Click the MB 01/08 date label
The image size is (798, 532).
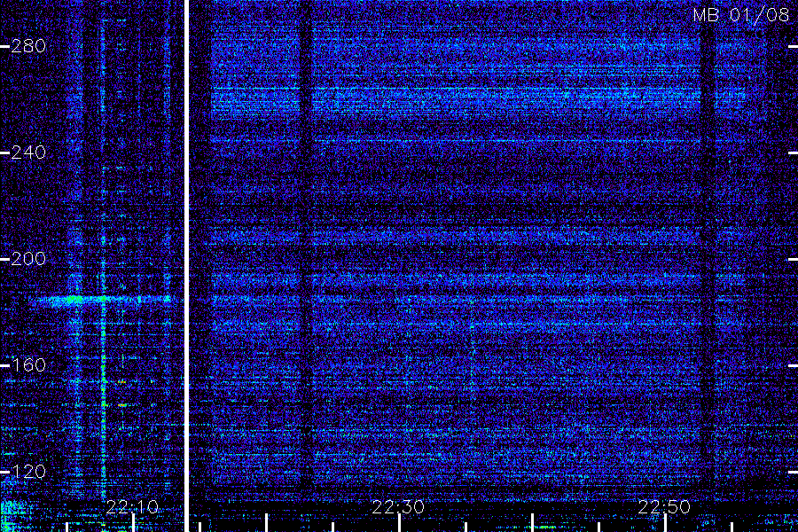(741, 15)
